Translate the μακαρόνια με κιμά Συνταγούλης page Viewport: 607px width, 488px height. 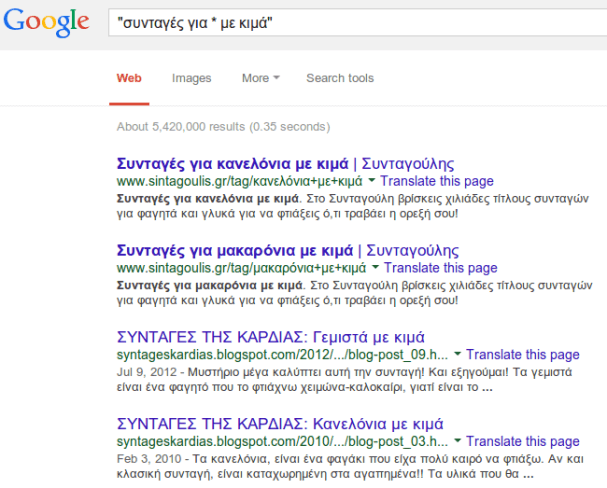point(441,268)
